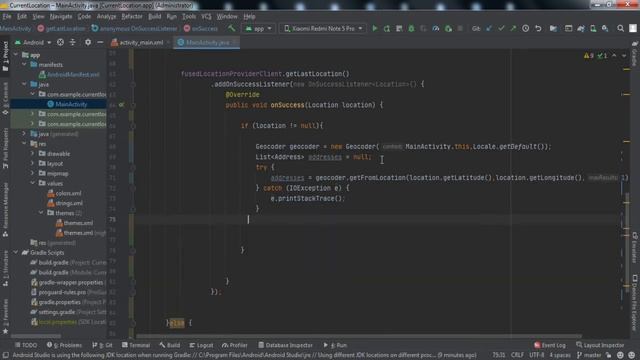Viewport: 640px width, 360px height.
Task: Open the VCS menu
Action: pyautogui.click(x=206, y=17)
